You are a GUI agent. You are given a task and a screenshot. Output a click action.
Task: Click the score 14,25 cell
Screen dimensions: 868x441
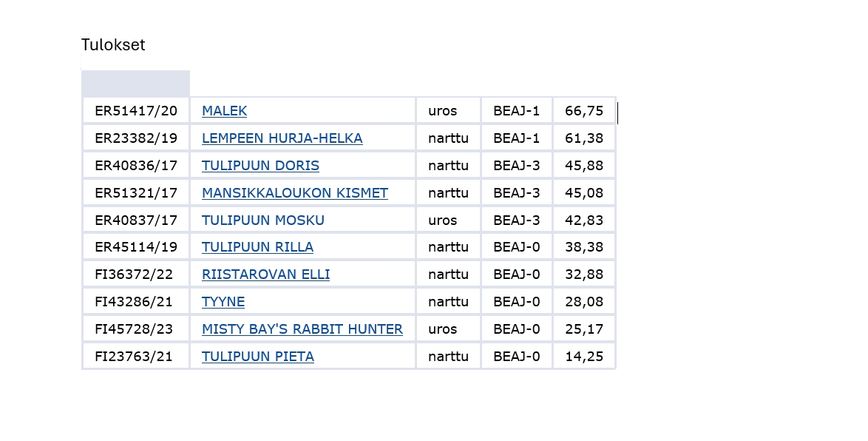click(584, 357)
